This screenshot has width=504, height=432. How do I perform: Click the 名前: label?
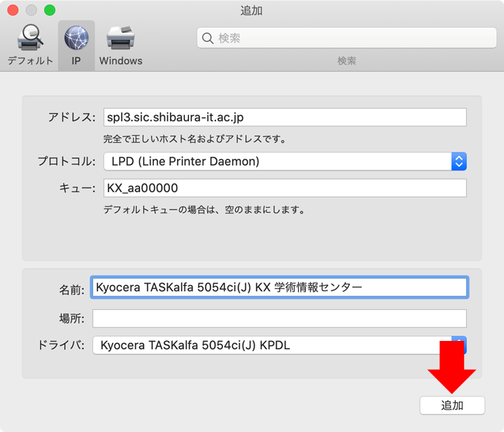[x=72, y=290]
